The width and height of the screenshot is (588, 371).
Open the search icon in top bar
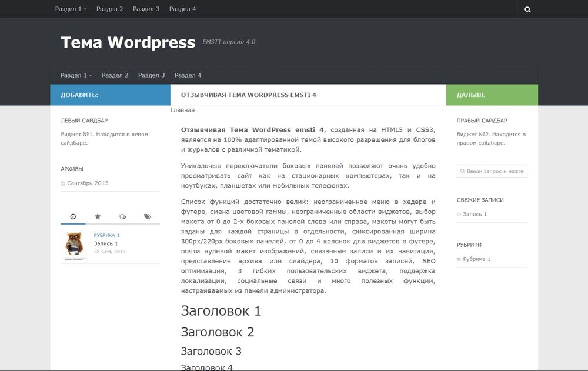point(527,9)
